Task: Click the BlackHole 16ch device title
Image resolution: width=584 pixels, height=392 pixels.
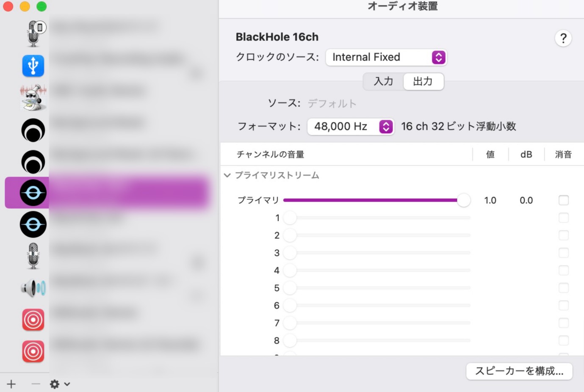Action: point(277,37)
